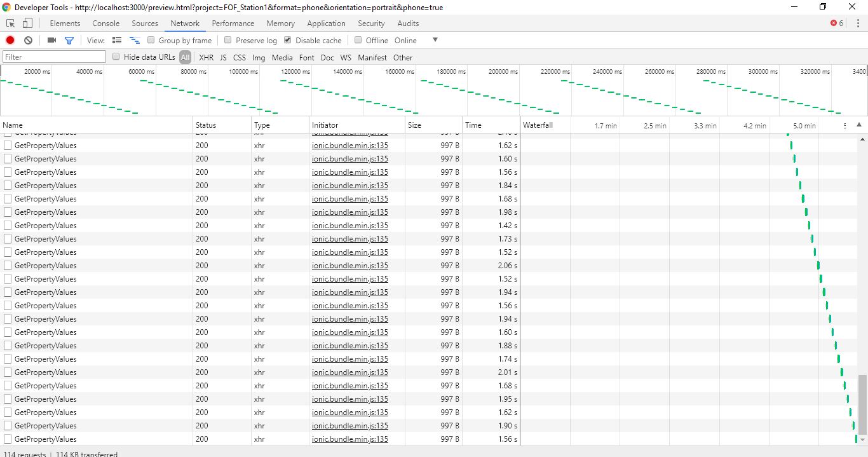The image size is (868, 457).
Task: Stop recording the network log
Action: pyautogui.click(x=9, y=39)
